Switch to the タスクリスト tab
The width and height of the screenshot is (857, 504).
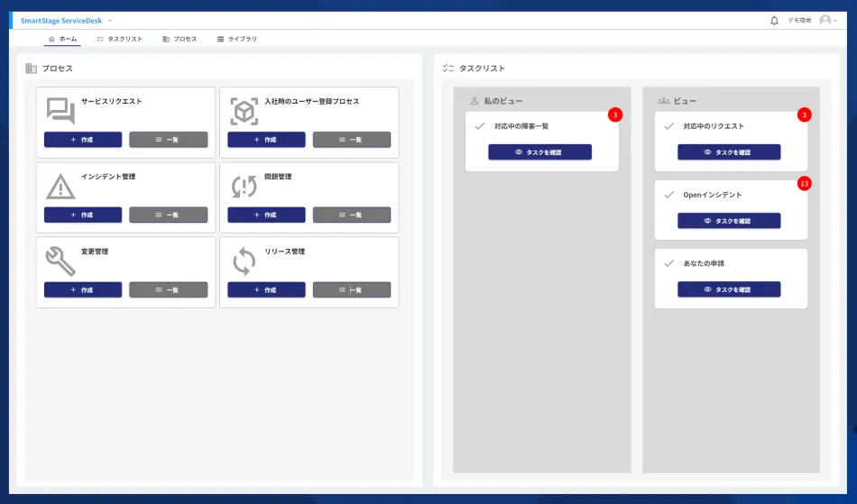pos(119,39)
